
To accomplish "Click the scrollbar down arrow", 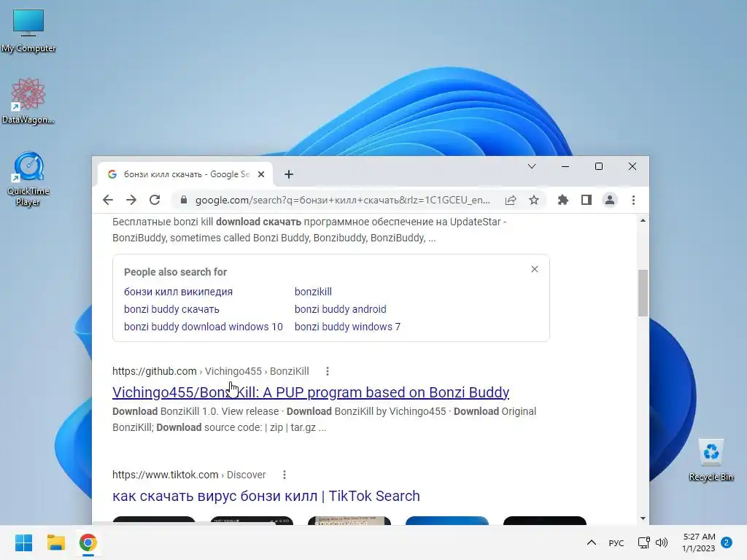I will tap(643, 518).
